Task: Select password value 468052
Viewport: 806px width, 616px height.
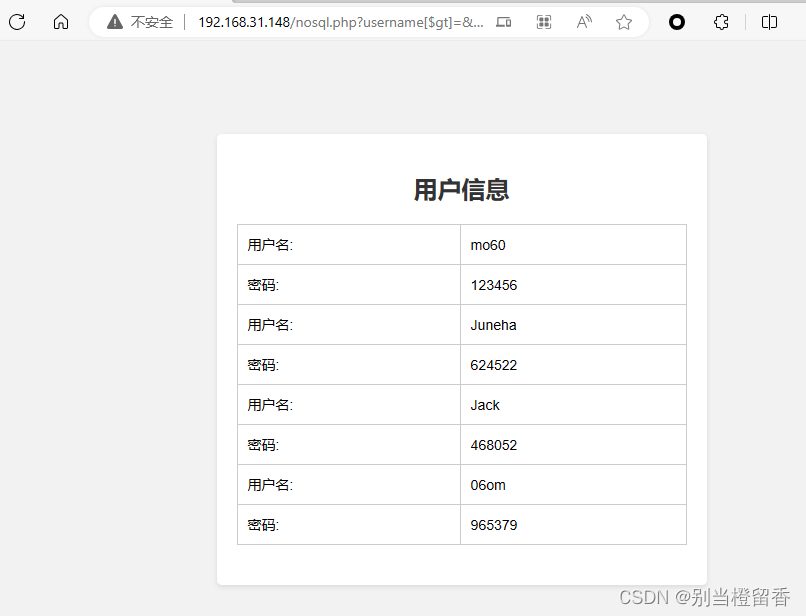Action: tap(493, 445)
